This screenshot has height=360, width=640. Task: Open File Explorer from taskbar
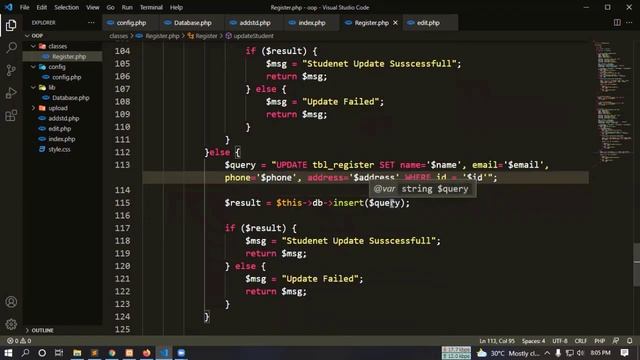pyautogui.click(x=77, y=353)
